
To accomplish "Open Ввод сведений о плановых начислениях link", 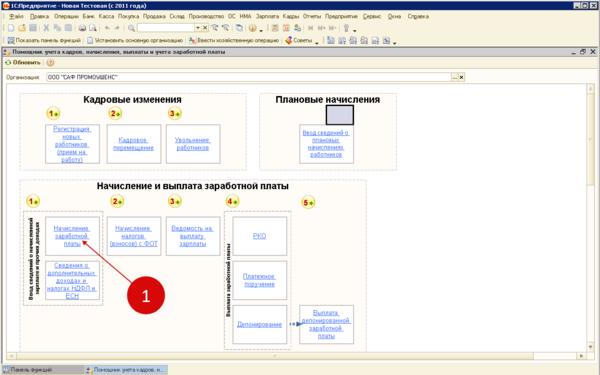I will point(326,144).
